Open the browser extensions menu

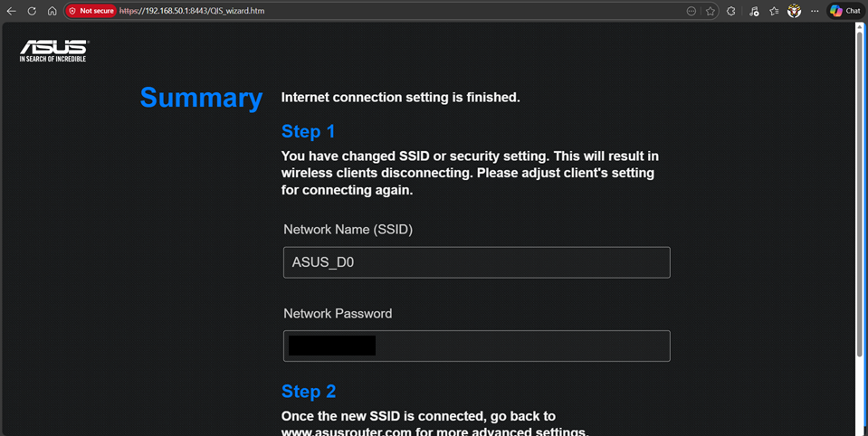point(731,11)
